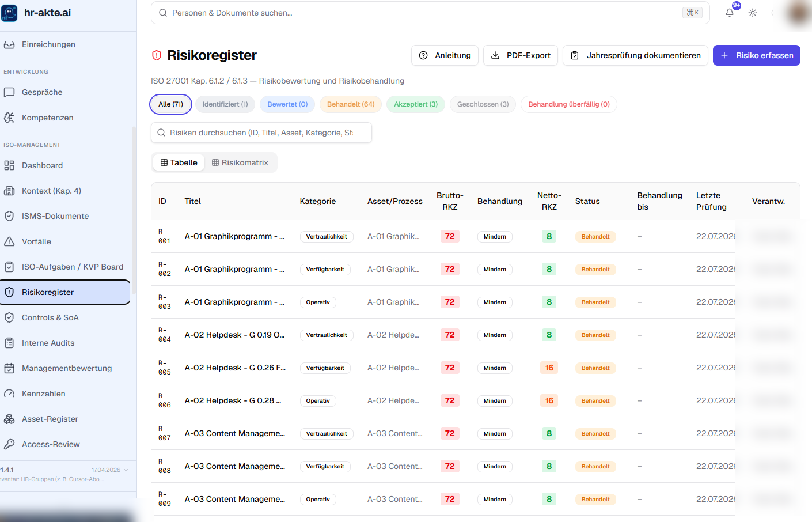
Task: Click the hr-akte.ai logo icon
Action: pos(9,13)
